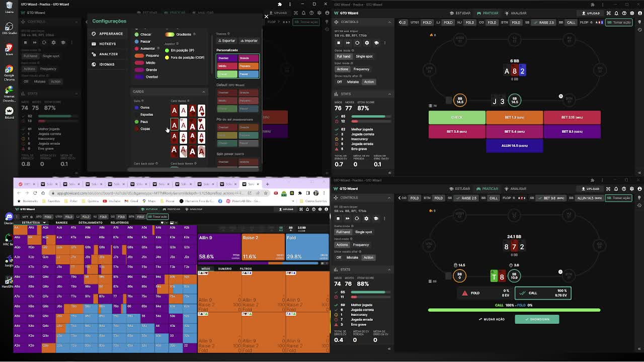Viewport: 644px width, 362px height.
Task: Click fast-forward icon in top-right GTO Wizard window
Action: (348, 43)
